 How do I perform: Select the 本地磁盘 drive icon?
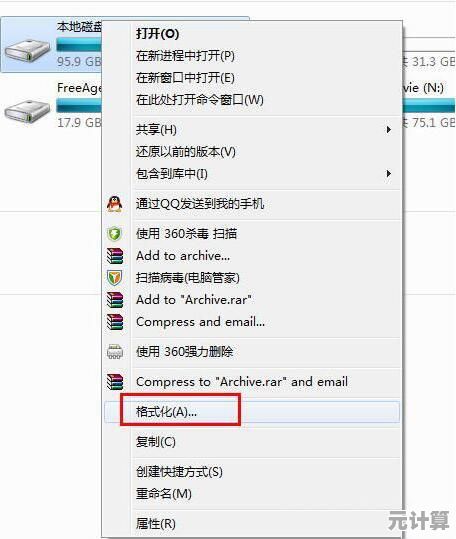tap(27, 50)
